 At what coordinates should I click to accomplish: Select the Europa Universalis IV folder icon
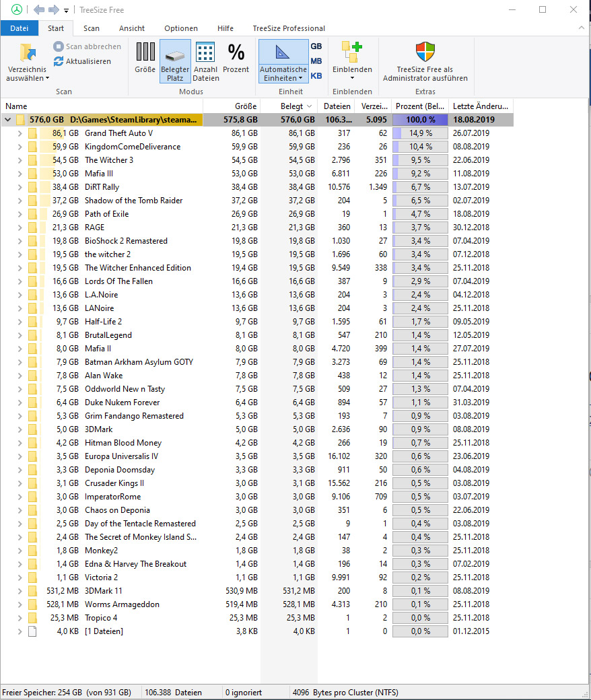tap(32, 456)
